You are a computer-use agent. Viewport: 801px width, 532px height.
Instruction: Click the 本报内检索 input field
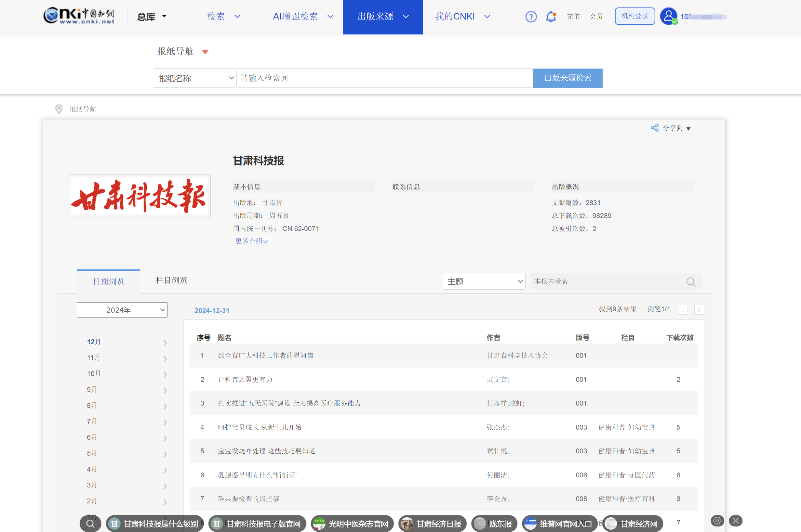(x=608, y=281)
